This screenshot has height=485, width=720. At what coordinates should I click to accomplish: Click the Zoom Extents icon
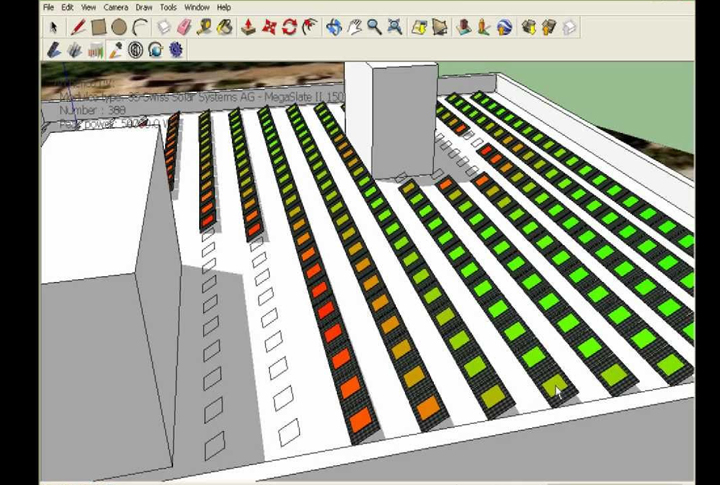click(395, 28)
